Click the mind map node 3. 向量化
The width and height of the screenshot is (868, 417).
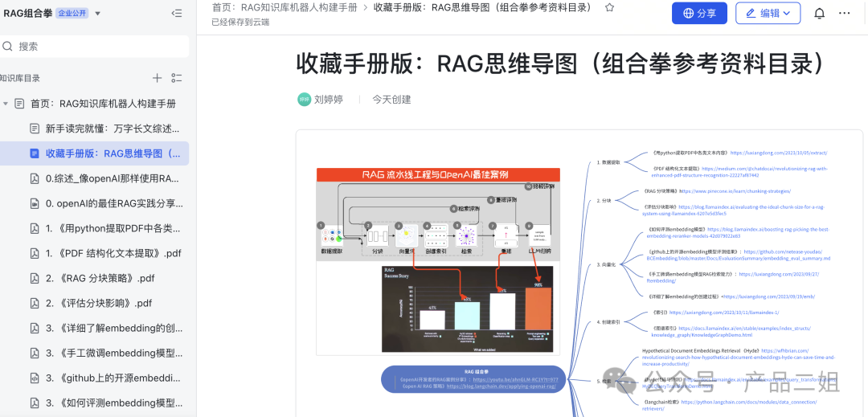click(x=606, y=265)
